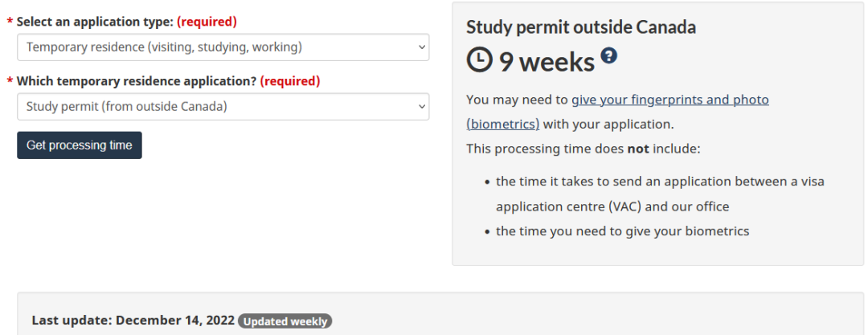Expand the application type select using its chevron
The width and height of the screenshot is (868, 335).
(x=422, y=47)
